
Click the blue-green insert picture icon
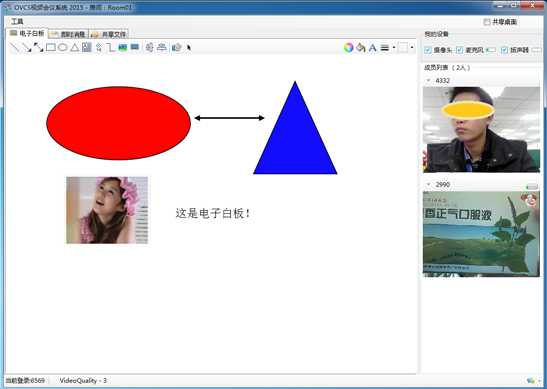123,47
